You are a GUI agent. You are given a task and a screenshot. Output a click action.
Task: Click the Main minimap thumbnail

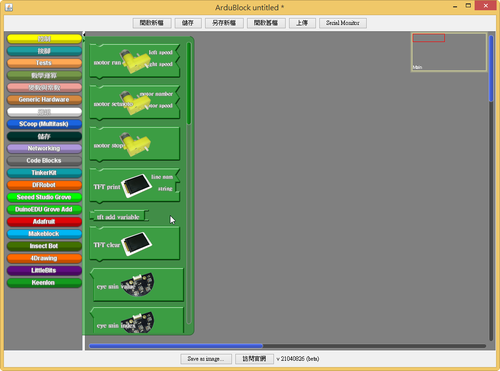click(449, 52)
